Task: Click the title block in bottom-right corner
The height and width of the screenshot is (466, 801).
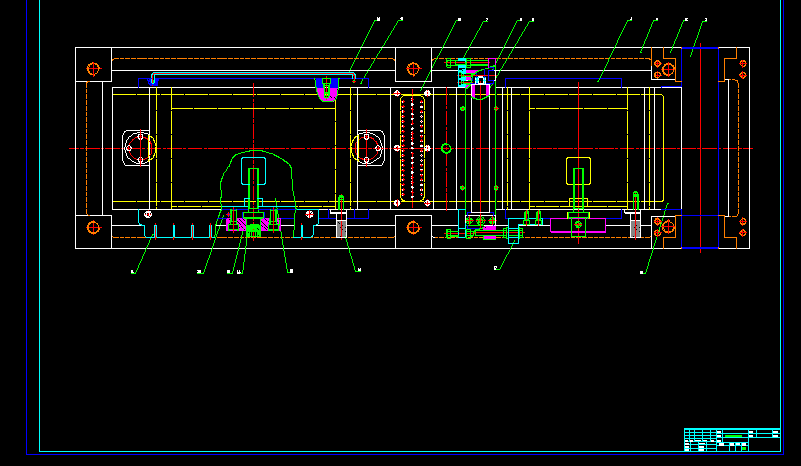Action: pos(731,439)
